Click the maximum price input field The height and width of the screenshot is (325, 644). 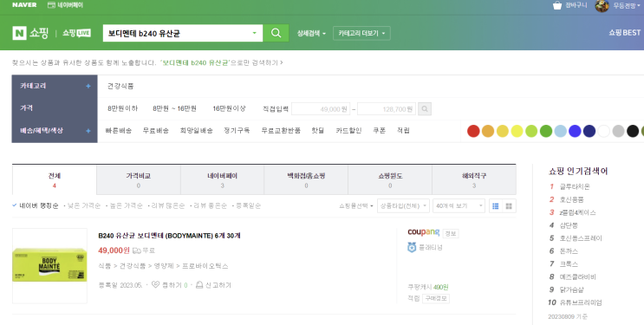(x=387, y=109)
